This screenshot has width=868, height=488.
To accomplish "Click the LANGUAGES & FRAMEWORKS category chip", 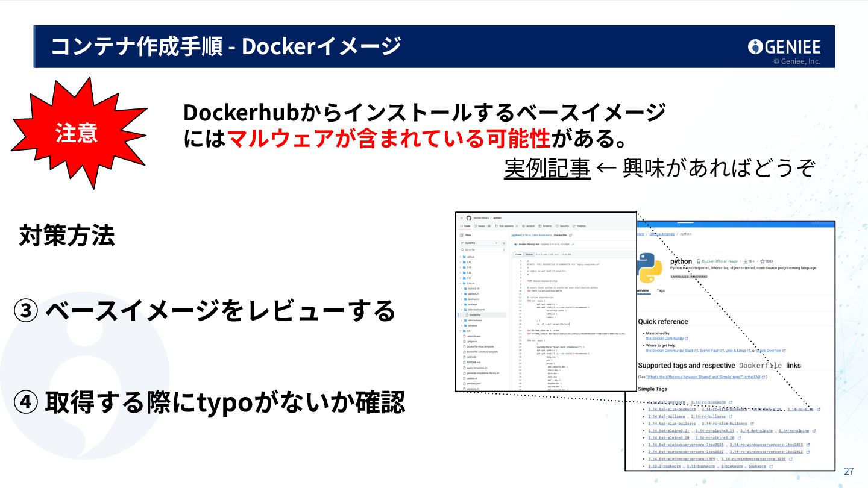I will (x=689, y=277).
